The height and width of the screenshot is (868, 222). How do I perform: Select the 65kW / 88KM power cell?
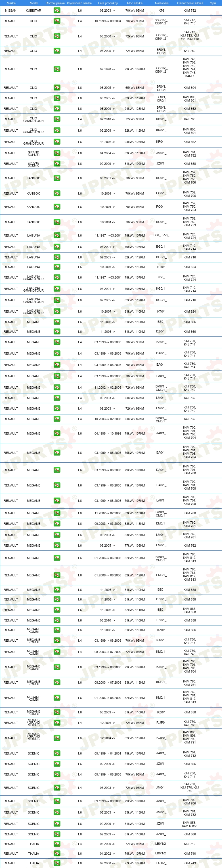click(135, 88)
